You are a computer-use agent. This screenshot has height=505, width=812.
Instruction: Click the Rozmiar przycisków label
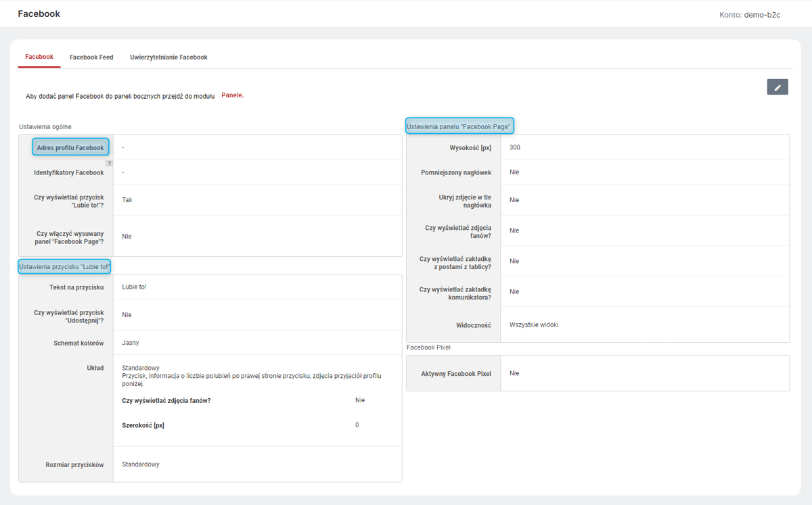click(x=74, y=464)
